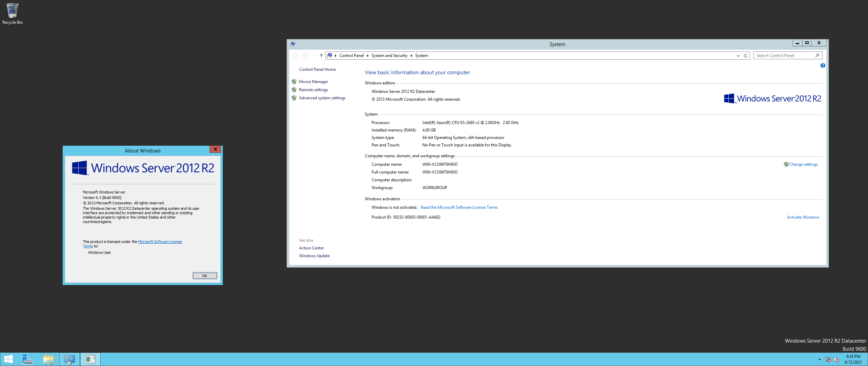
Task: Close the About Windows dialog
Action: pos(215,149)
